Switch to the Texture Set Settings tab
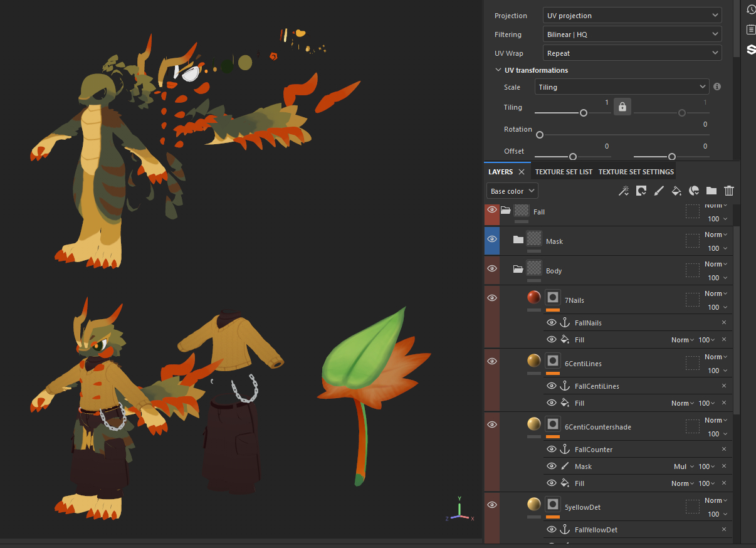This screenshot has height=548, width=756. click(636, 172)
